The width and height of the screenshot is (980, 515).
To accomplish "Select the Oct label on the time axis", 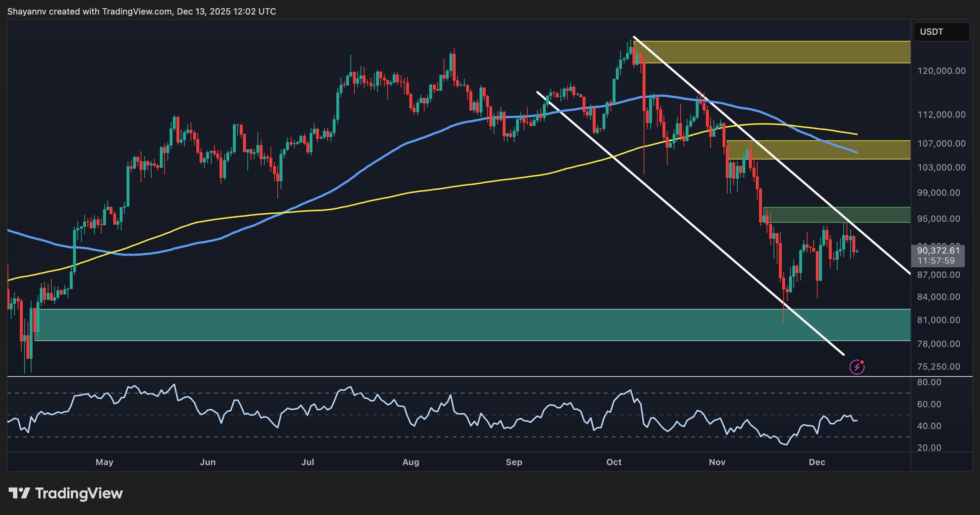I will 614,462.
